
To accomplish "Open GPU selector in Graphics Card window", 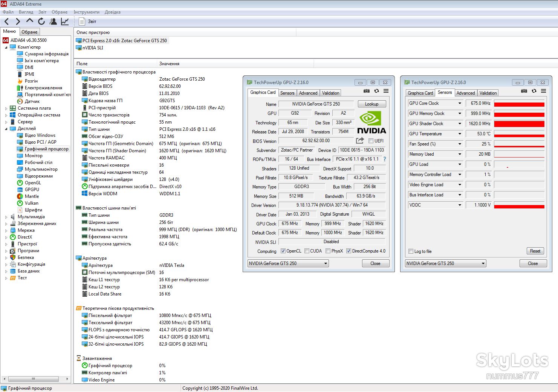I will coord(288,263).
